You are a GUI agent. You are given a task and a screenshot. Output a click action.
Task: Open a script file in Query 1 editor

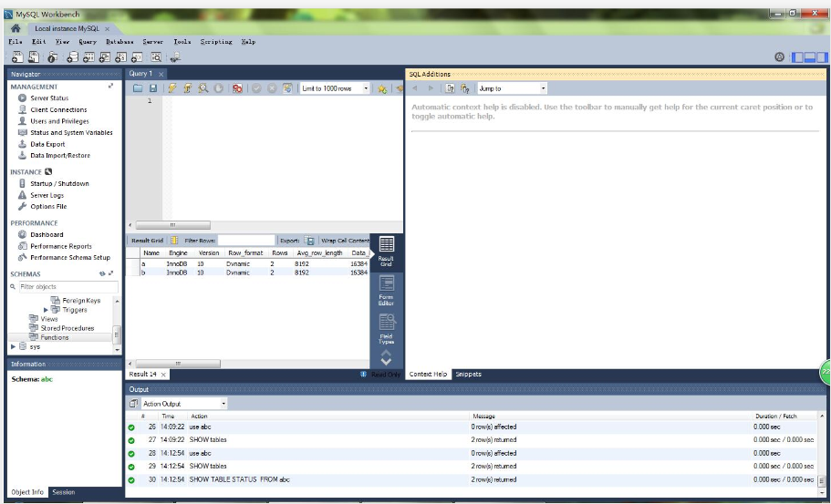(138, 88)
